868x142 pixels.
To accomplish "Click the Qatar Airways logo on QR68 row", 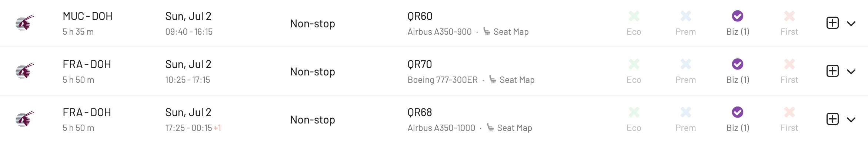I will click(25, 119).
